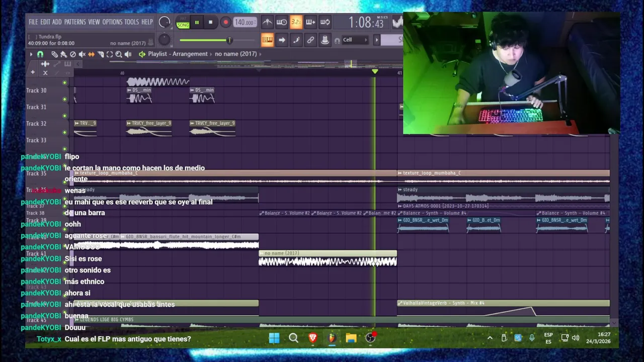Screen dimensions: 644x362
Task: Open the PATTERNS menu
Action: (75, 22)
